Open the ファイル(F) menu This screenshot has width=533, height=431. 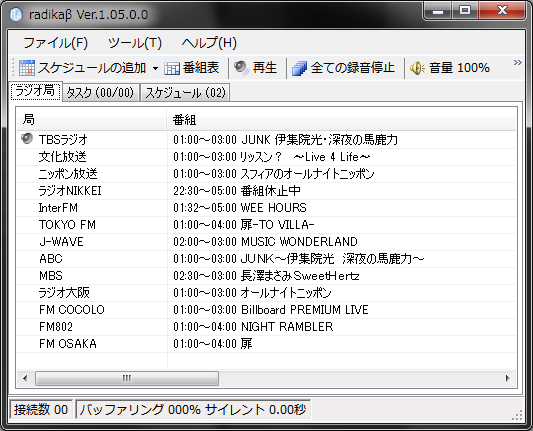click(55, 43)
